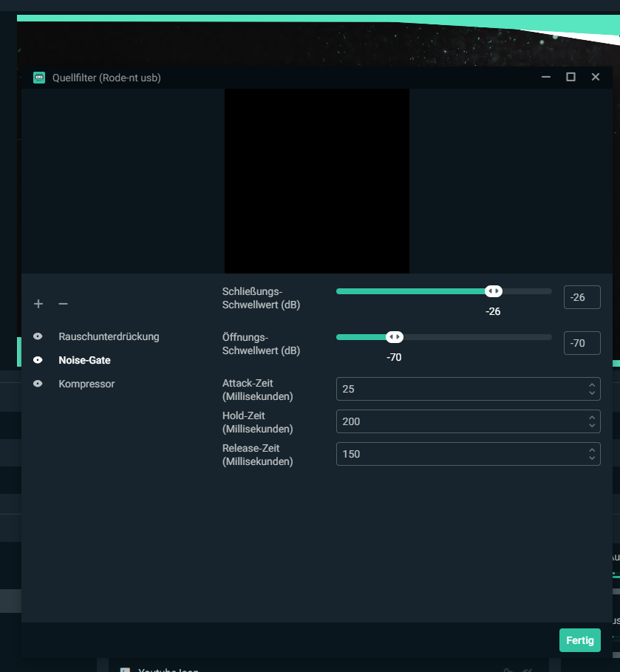Toggle the Kompressor filter eye icon
The image size is (620, 672).
click(x=38, y=384)
